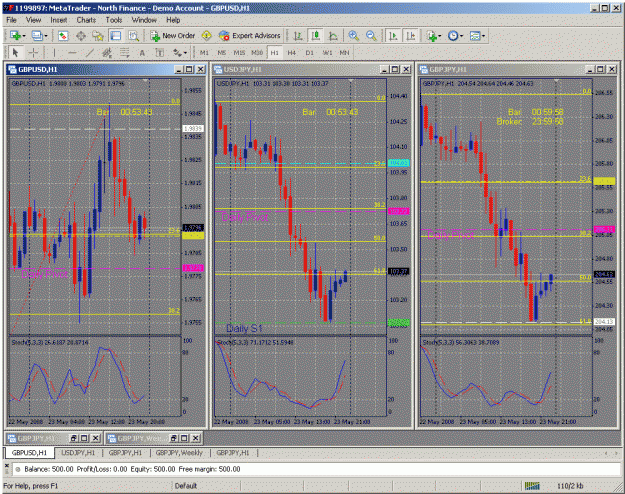Click the Indicators list icon
625x494 pixels.
point(432,36)
